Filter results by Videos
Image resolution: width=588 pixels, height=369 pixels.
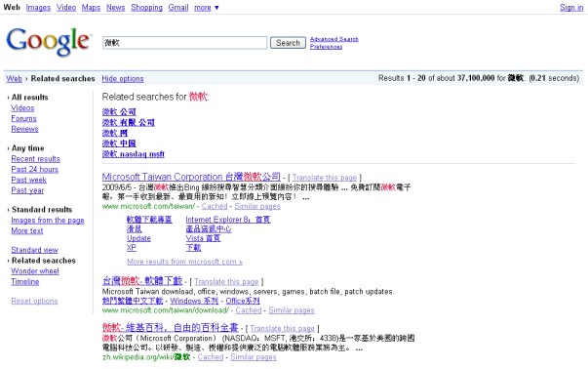(22, 108)
